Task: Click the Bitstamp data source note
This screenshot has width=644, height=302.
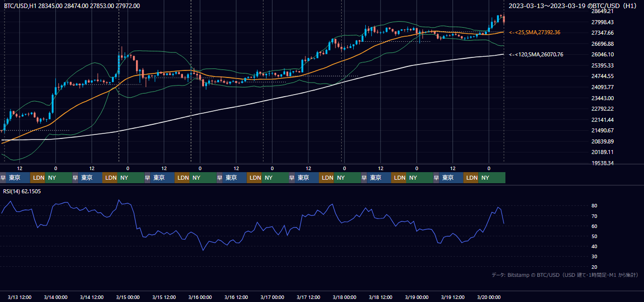Action: coord(565,275)
